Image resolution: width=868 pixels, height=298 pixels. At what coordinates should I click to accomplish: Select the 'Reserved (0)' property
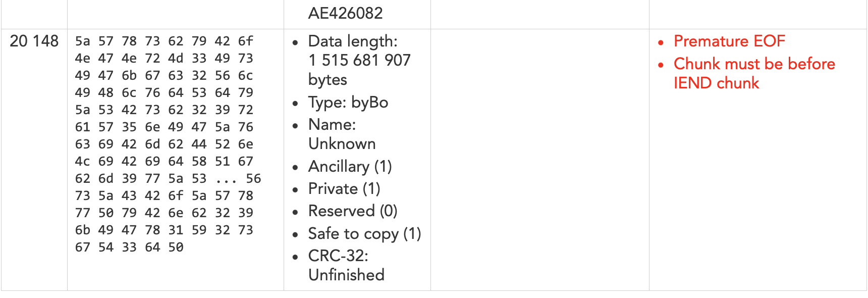point(353,211)
